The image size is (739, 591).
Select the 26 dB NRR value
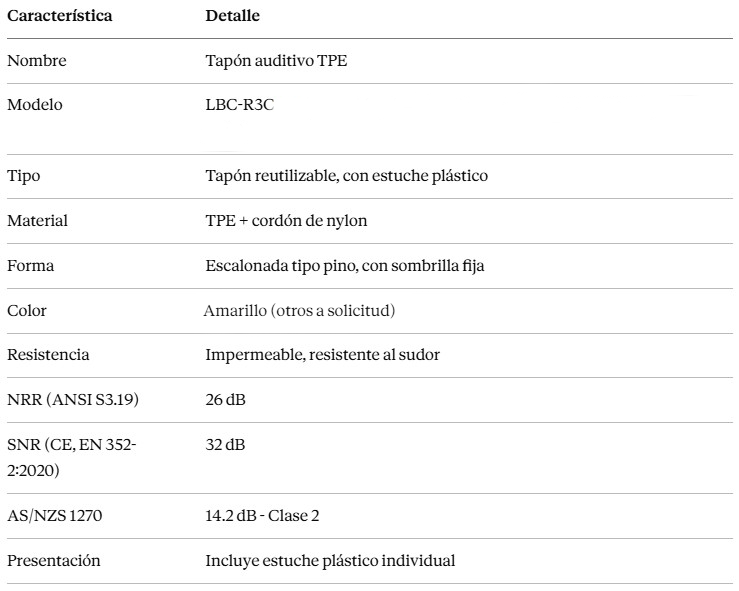(x=225, y=400)
